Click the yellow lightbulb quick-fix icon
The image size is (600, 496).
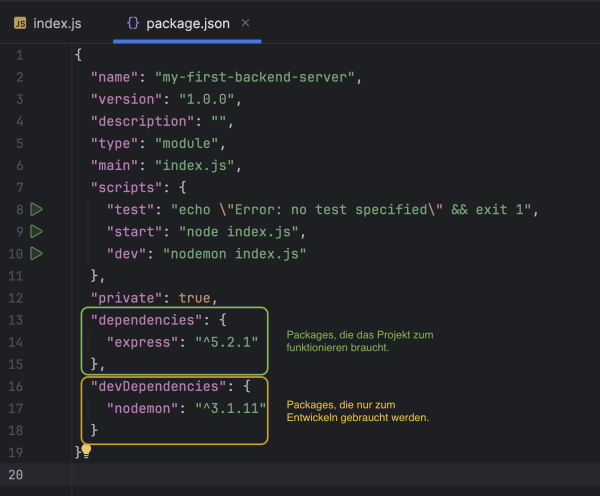coord(86,450)
